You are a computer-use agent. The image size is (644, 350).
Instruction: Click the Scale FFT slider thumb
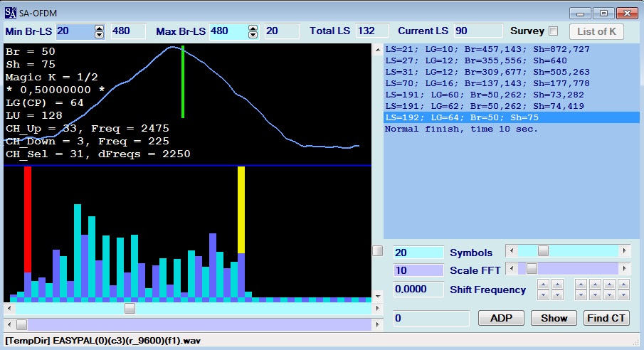click(532, 269)
